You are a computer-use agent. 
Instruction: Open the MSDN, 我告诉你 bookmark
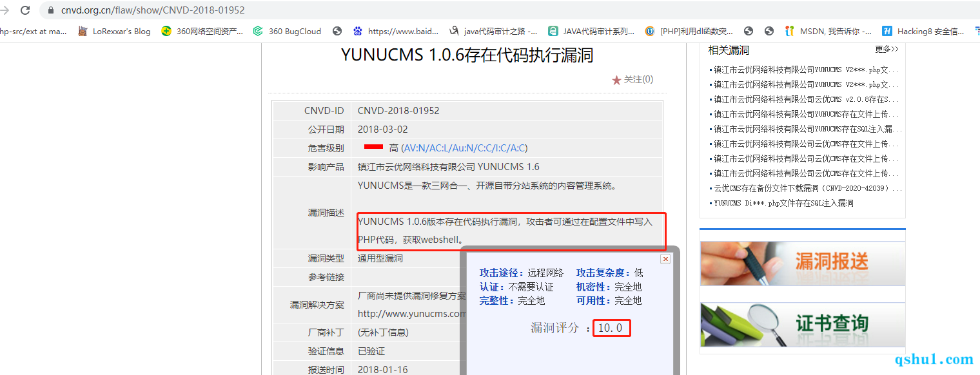pos(828,31)
